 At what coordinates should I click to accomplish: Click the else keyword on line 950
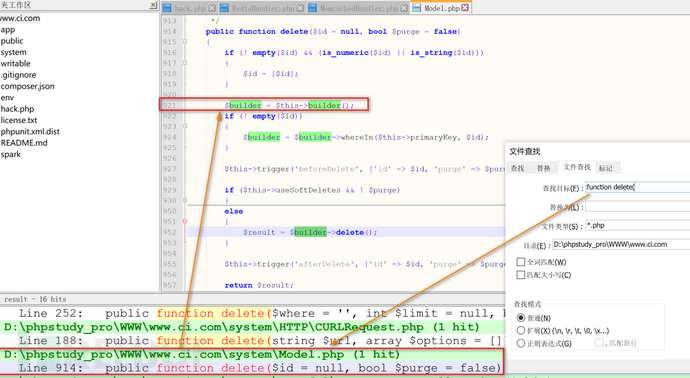[x=234, y=211]
